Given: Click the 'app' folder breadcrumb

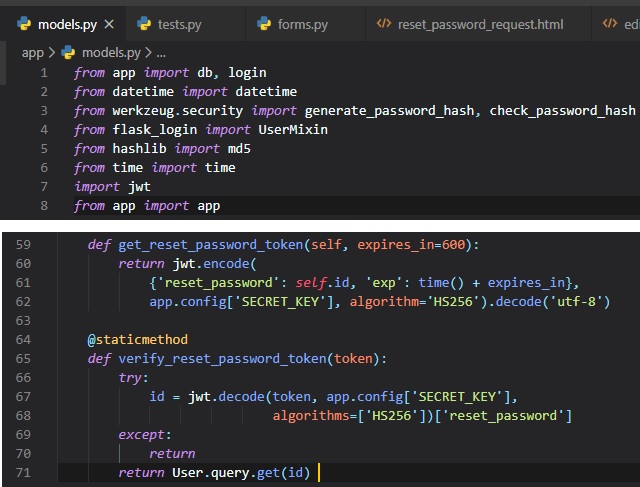Looking at the screenshot, I should (32, 52).
